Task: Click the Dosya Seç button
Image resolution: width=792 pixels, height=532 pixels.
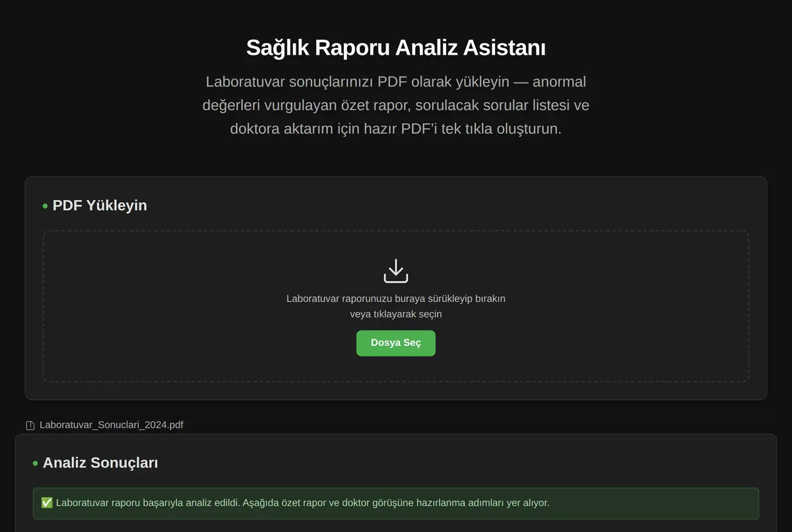Action: (396, 343)
